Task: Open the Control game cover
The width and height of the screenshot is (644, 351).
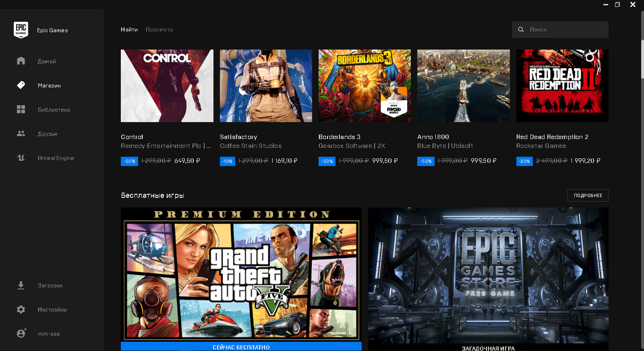Action: tap(167, 86)
